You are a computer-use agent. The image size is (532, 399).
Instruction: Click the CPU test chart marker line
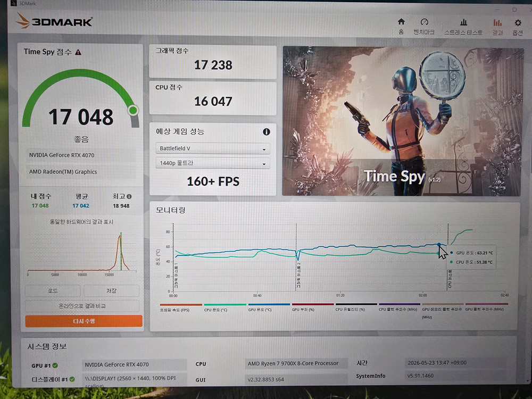coord(448,257)
